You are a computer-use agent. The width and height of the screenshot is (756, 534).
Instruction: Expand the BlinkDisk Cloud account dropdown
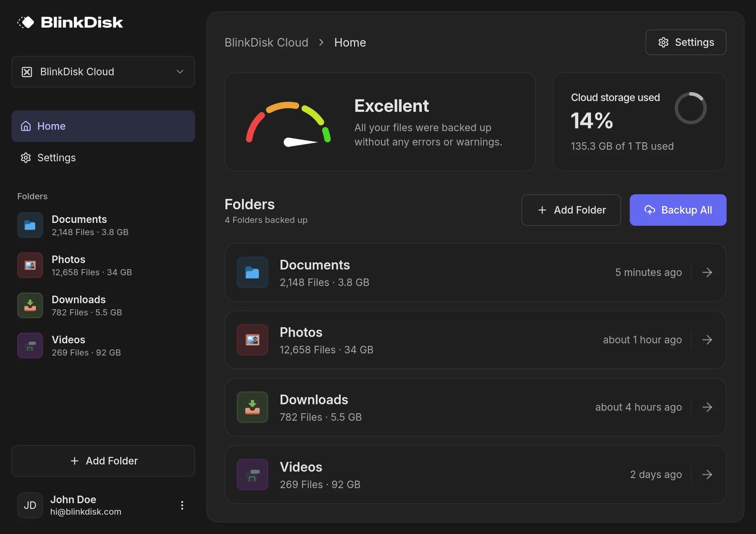[180, 72]
